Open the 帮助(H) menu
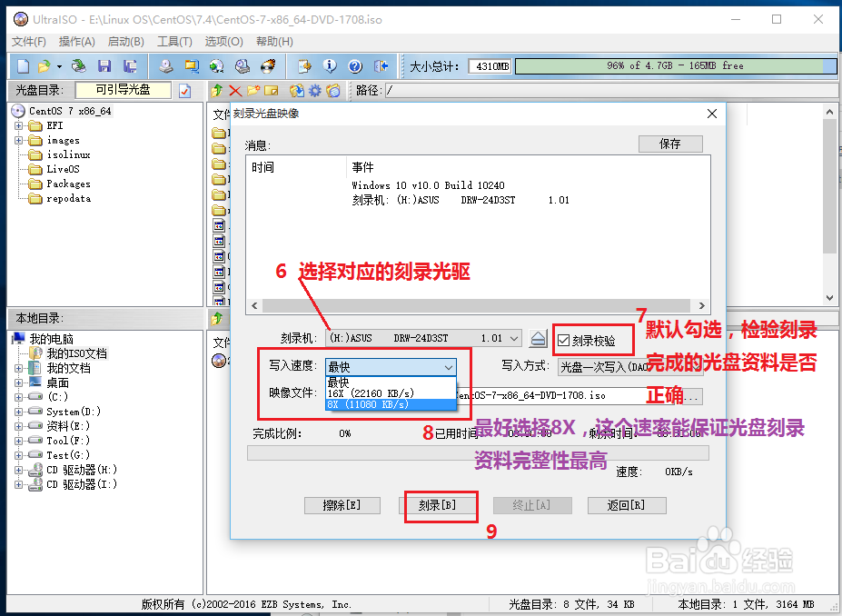The width and height of the screenshot is (842, 616). pyautogui.click(x=274, y=42)
